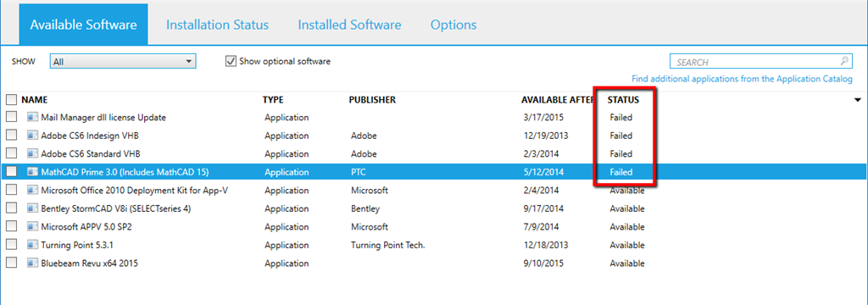Click Available status of Bluebeam Revu row
Screen dimensions: 868x305
tap(627, 263)
